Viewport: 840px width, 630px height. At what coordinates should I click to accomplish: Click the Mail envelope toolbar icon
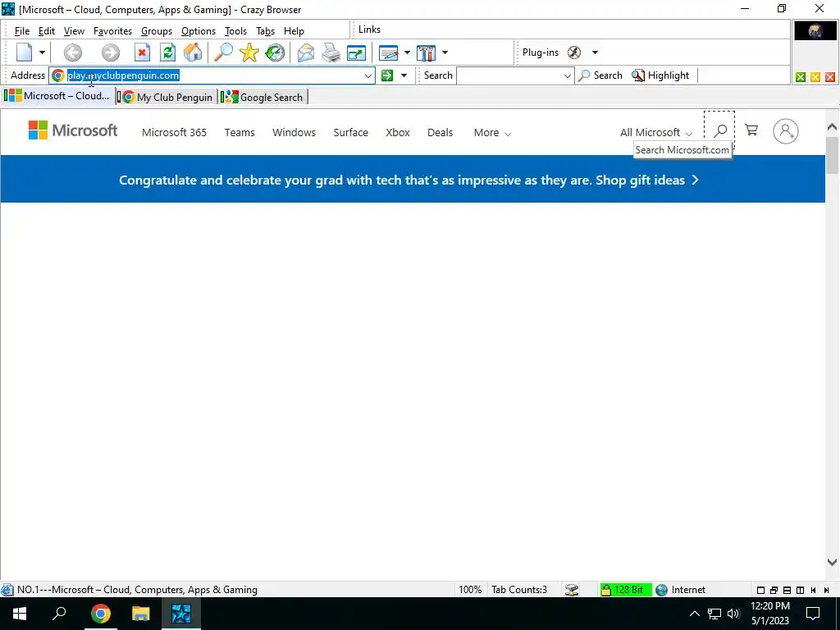tap(306, 52)
